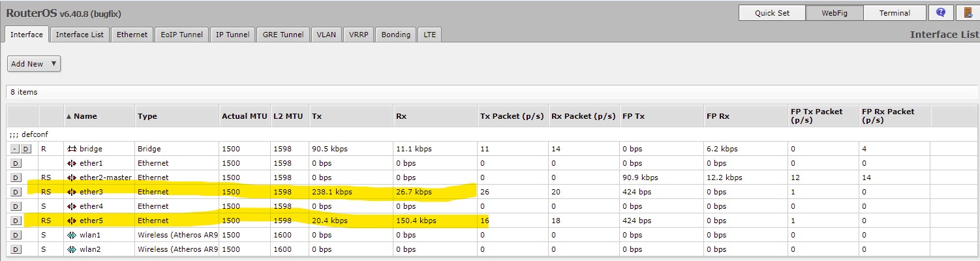Sort by Tx Packet (p/s) header
The height and width of the screenshot is (261, 980).
(513, 116)
